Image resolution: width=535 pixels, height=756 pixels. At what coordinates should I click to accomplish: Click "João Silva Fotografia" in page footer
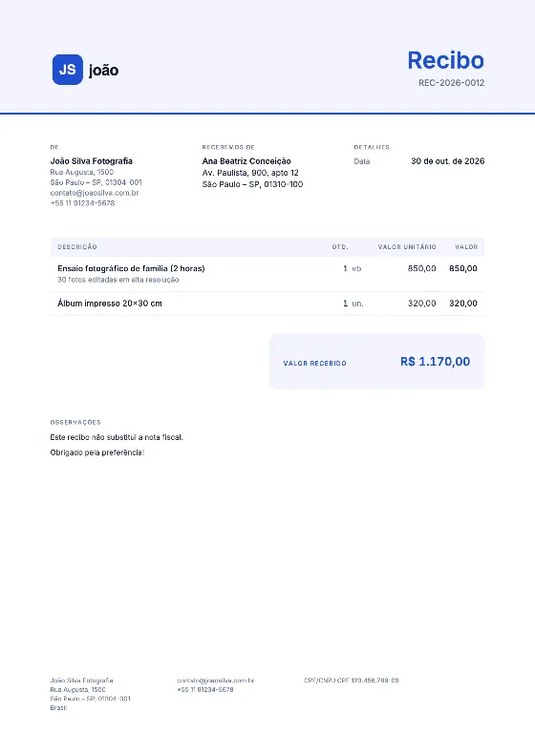tap(81, 681)
